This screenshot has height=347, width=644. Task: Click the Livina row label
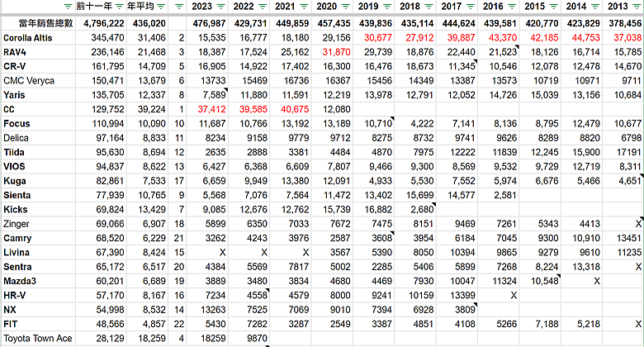tap(17, 253)
